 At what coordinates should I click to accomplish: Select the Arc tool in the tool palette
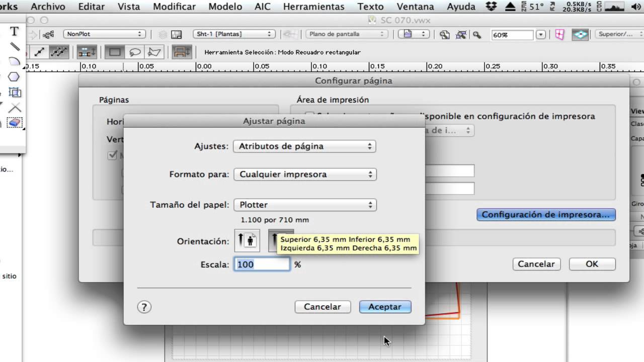click(15, 62)
